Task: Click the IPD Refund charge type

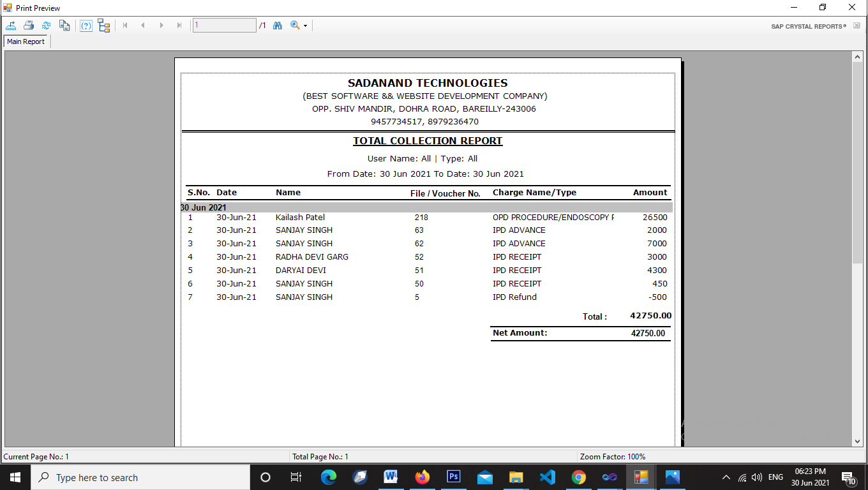Action: pyautogui.click(x=514, y=297)
